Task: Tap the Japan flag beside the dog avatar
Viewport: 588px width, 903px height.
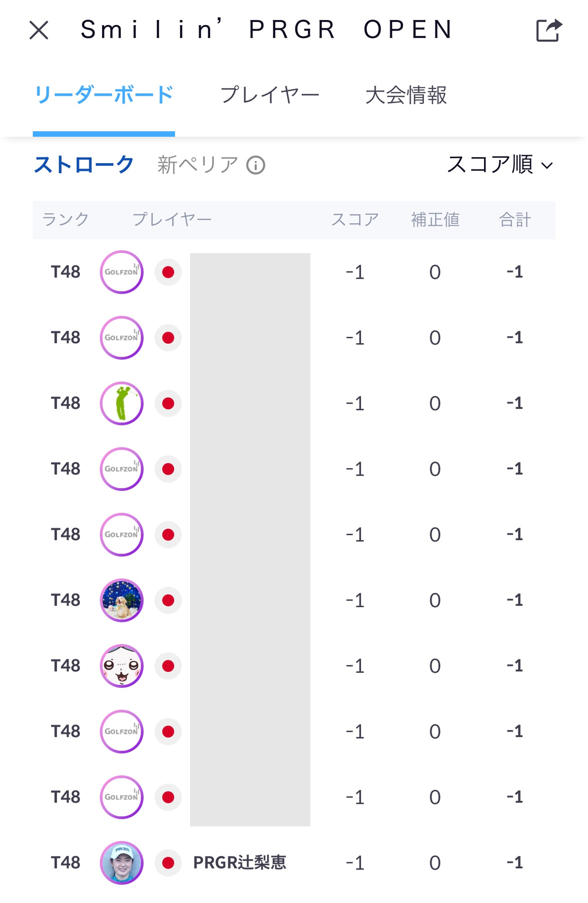Action: 168,600
